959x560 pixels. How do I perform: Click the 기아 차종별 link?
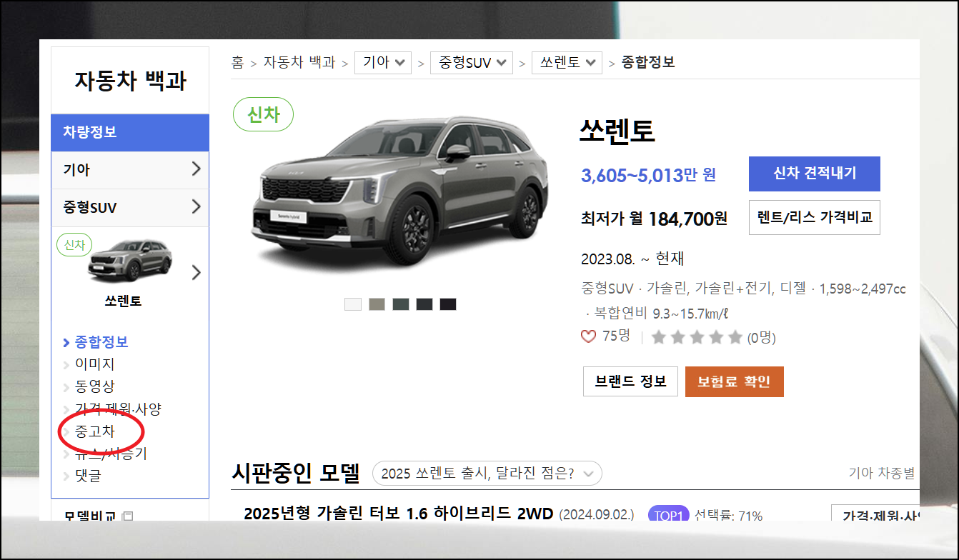point(881,473)
